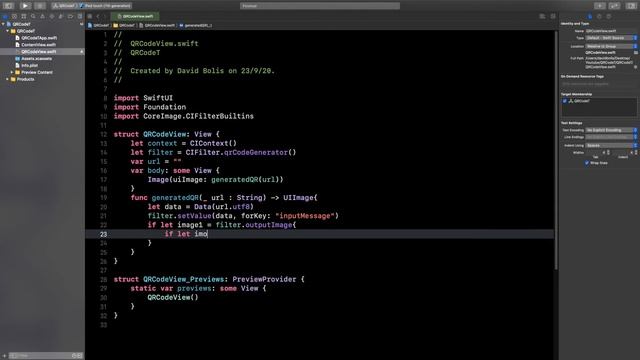Screen dimensions: 640x360
Task: Select Assets.xcassets in navigator
Action: click(36, 59)
